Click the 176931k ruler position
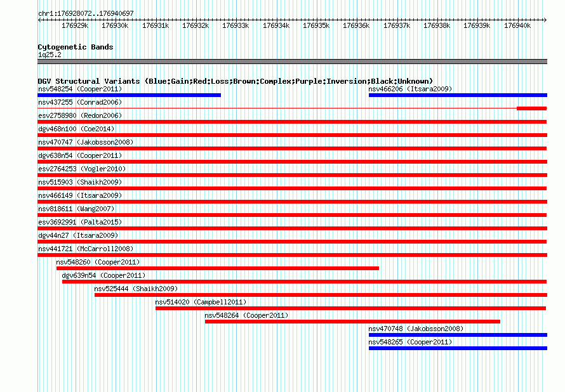 point(156,25)
